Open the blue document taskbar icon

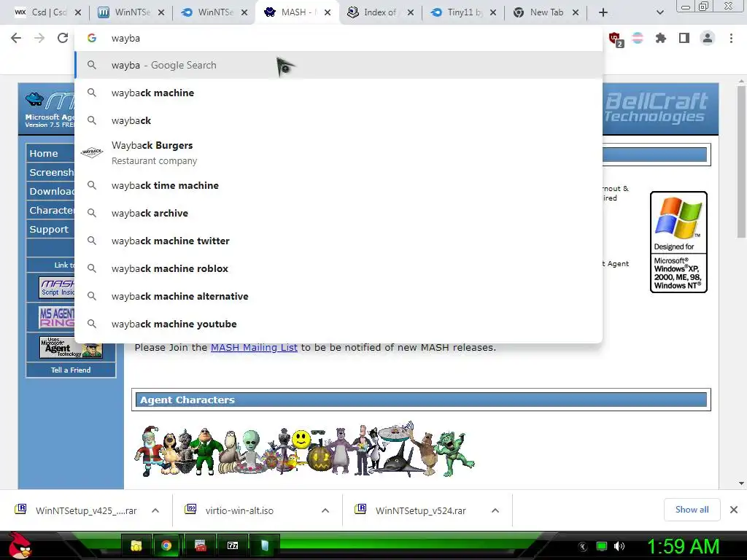click(264, 545)
